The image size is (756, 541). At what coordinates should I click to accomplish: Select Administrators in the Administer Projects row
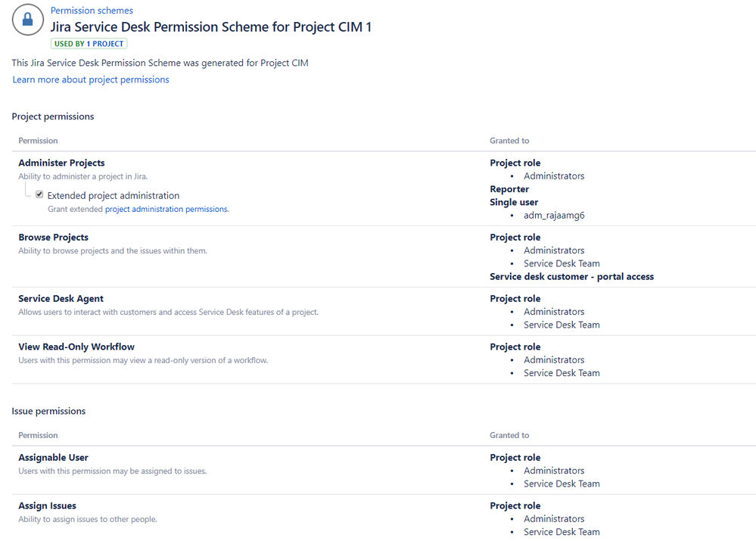(554, 176)
